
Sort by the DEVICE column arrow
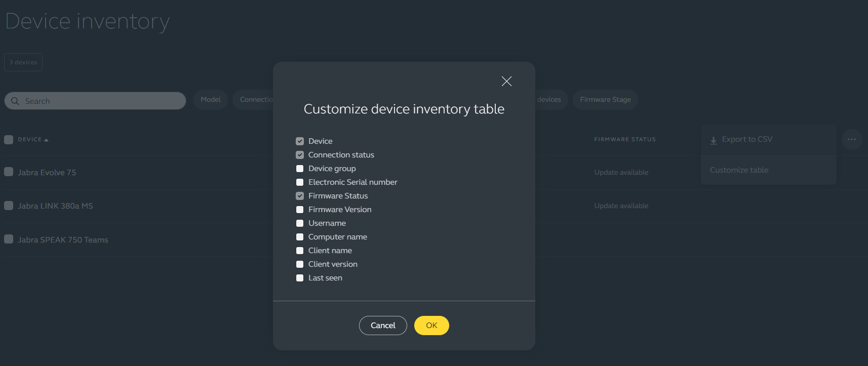coord(46,140)
